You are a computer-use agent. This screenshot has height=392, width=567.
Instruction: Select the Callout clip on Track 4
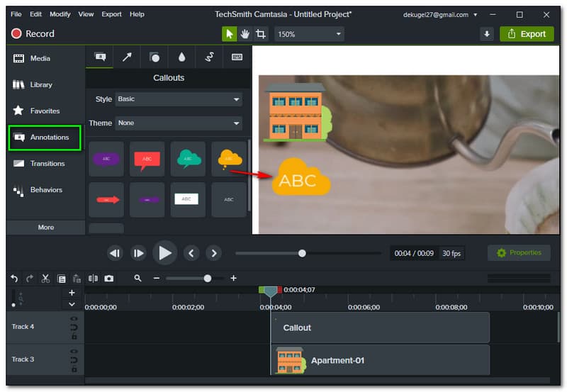(x=381, y=328)
